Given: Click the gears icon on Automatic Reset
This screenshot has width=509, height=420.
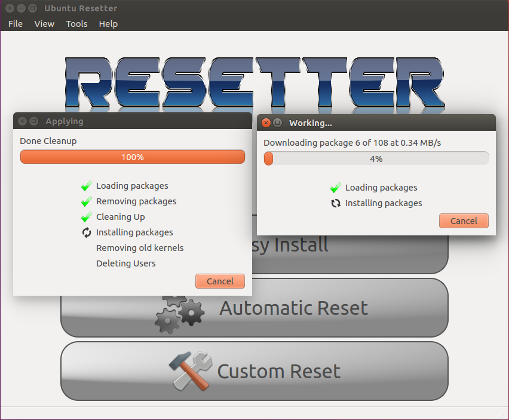Looking at the screenshot, I should [179, 314].
